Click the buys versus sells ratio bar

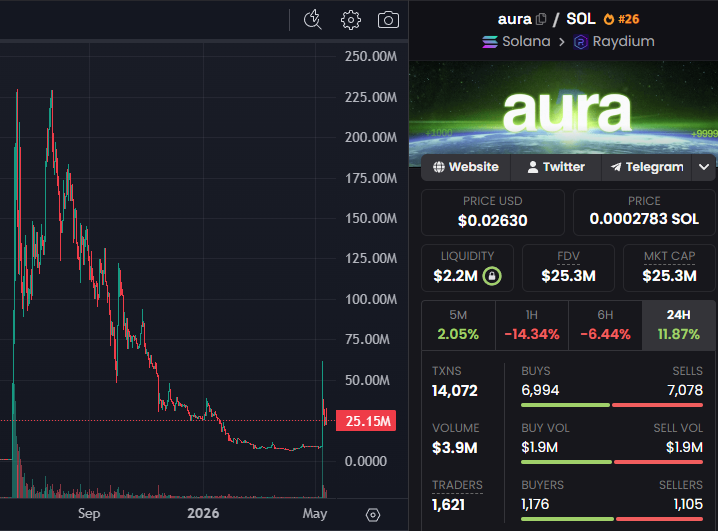pyautogui.click(x=612, y=405)
